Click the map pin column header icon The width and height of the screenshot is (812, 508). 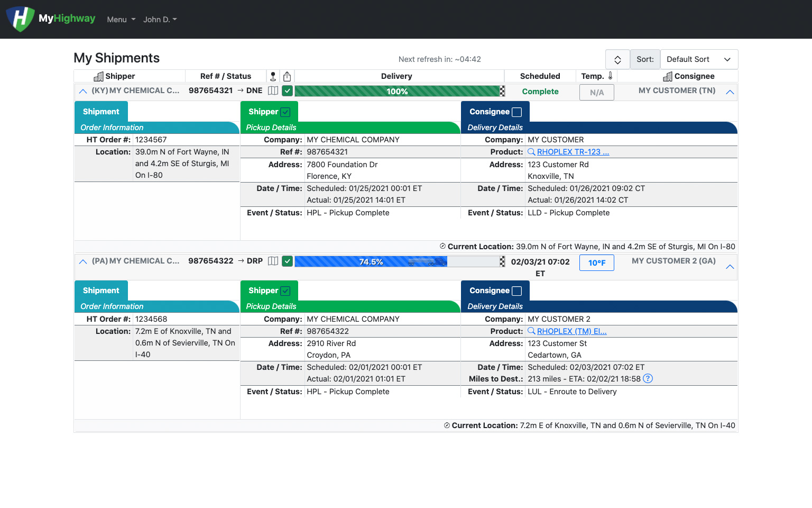tap(273, 76)
